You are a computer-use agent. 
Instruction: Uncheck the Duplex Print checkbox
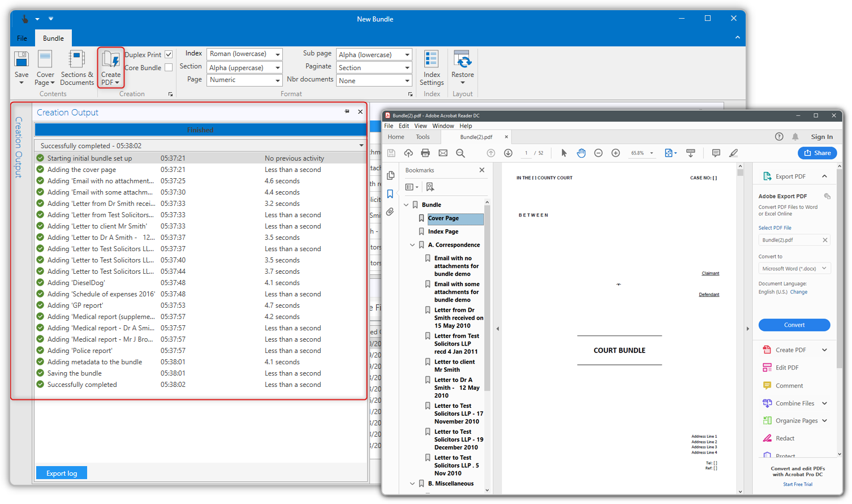tap(169, 55)
